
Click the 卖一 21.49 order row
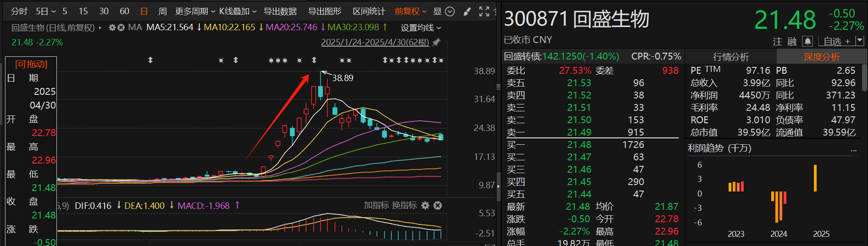[592, 132]
